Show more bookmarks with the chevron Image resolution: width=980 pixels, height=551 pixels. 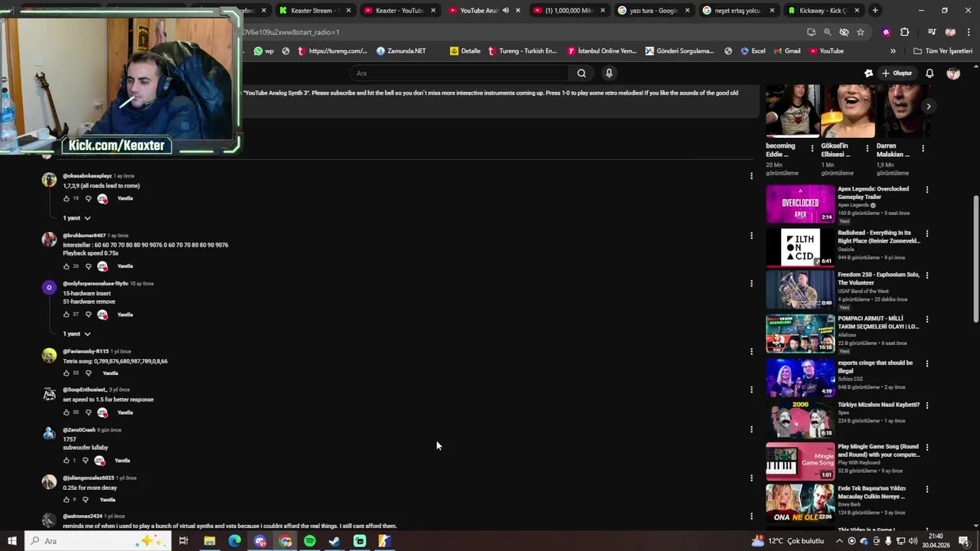893,51
